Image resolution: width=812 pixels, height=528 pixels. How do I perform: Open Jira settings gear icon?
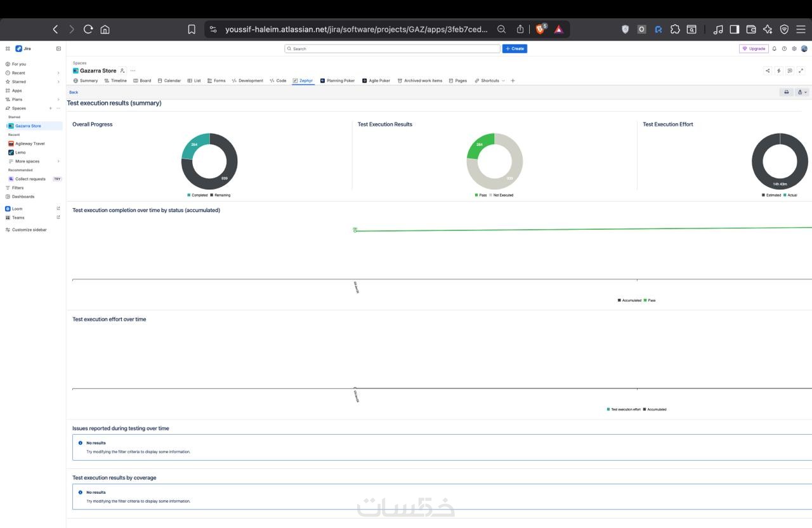(x=794, y=48)
